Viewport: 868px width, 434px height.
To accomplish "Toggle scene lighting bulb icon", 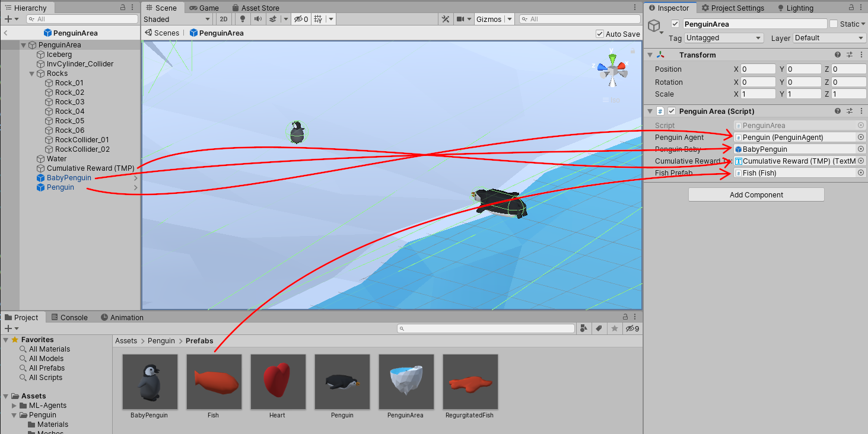I will 243,19.
